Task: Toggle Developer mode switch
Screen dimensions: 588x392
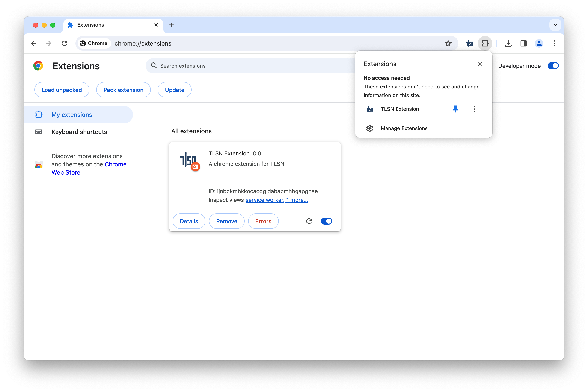Action: pyautogui.click(x=553, y=66)
